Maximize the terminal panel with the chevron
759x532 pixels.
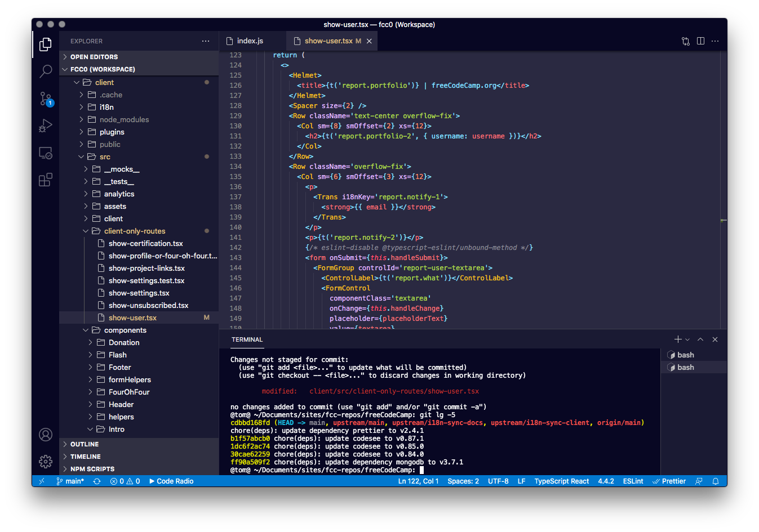[x=700, y=339]
